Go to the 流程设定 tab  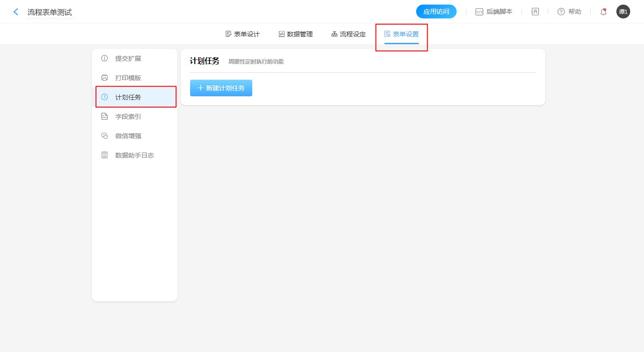click(x=348, y=34)
